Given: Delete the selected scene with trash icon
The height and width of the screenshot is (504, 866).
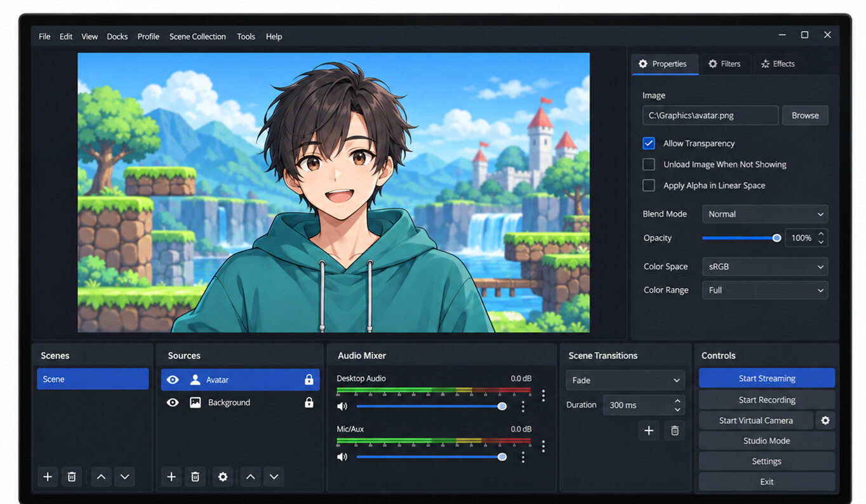Looking at the screenshot, I should [x=72, y=477].
